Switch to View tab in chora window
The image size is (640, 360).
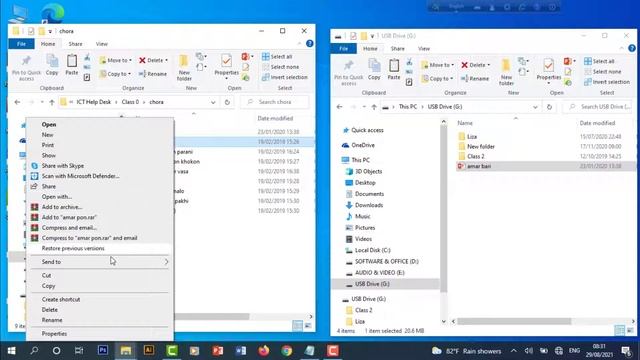coord(102,44)
